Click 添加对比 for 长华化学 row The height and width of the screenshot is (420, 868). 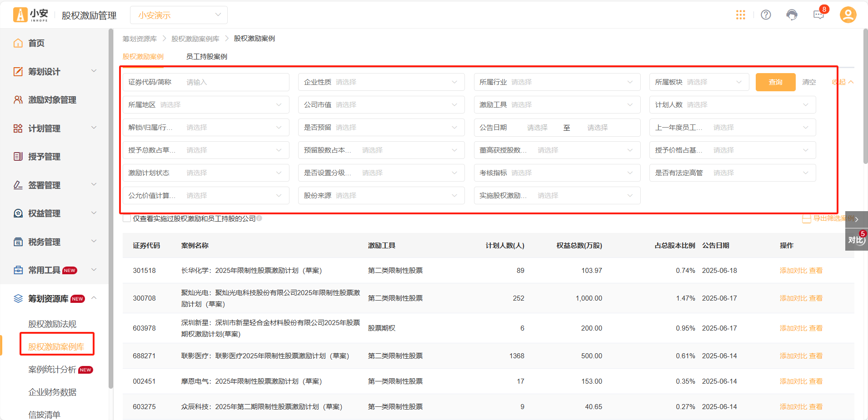(x=793, y=271)
